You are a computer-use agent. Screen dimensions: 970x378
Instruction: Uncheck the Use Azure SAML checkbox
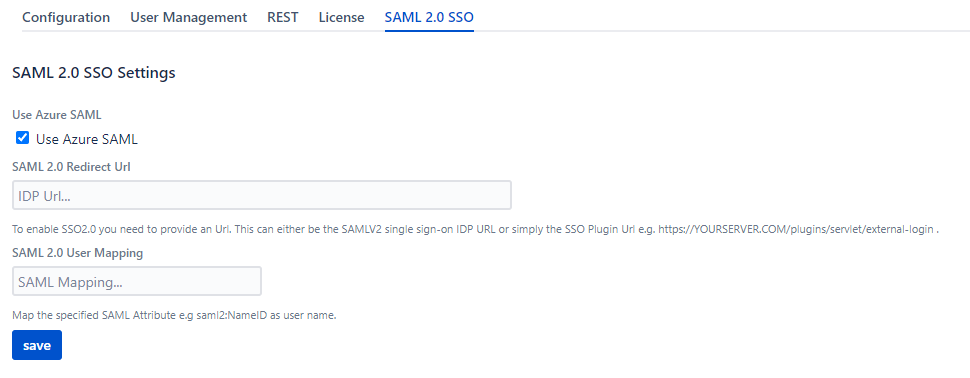coord(23,138)
